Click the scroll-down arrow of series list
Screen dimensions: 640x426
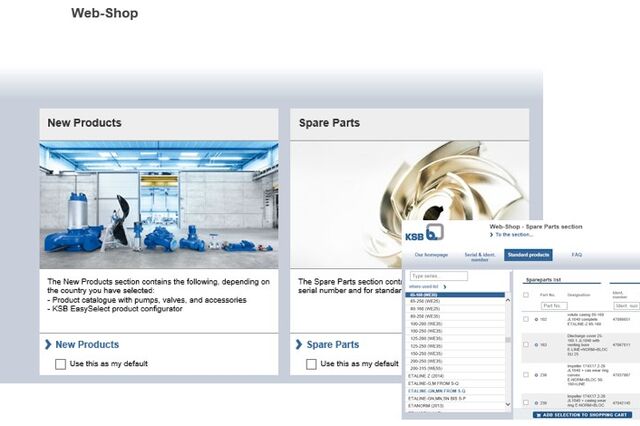[508, 404]
